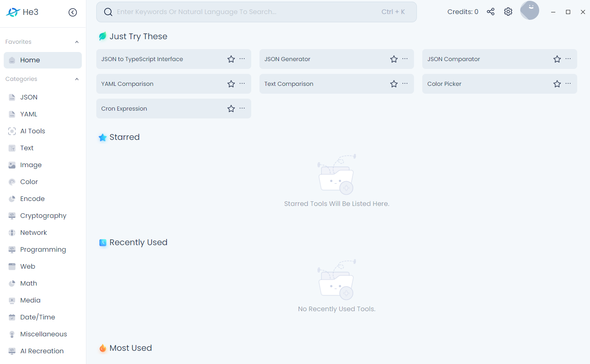Click the He3 logo icon
This screenshot has width=590, height=364.
click(x=13, y=12)
